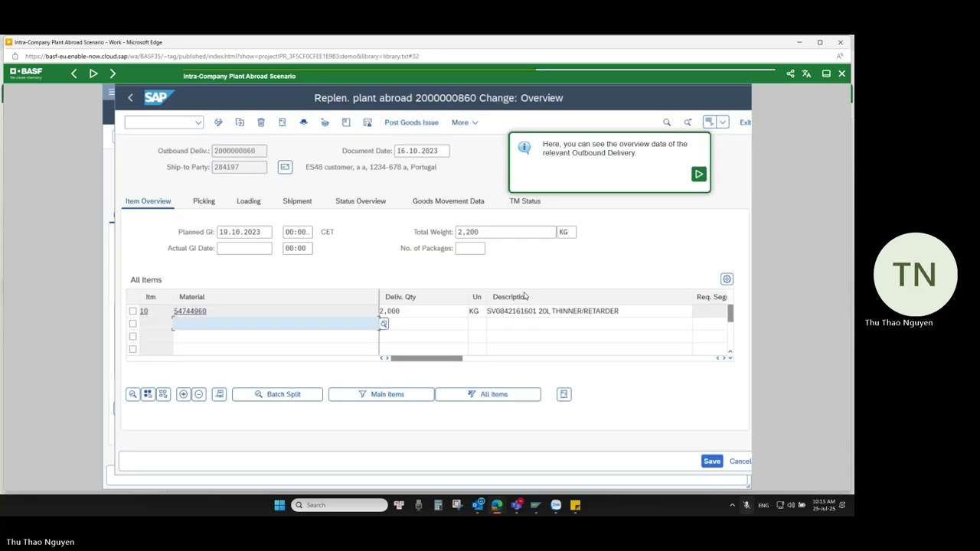The image size is (980, 551).
Task: Click the Windows taskbar Search box
Action: pyautogui.click(x=340, y=505)
